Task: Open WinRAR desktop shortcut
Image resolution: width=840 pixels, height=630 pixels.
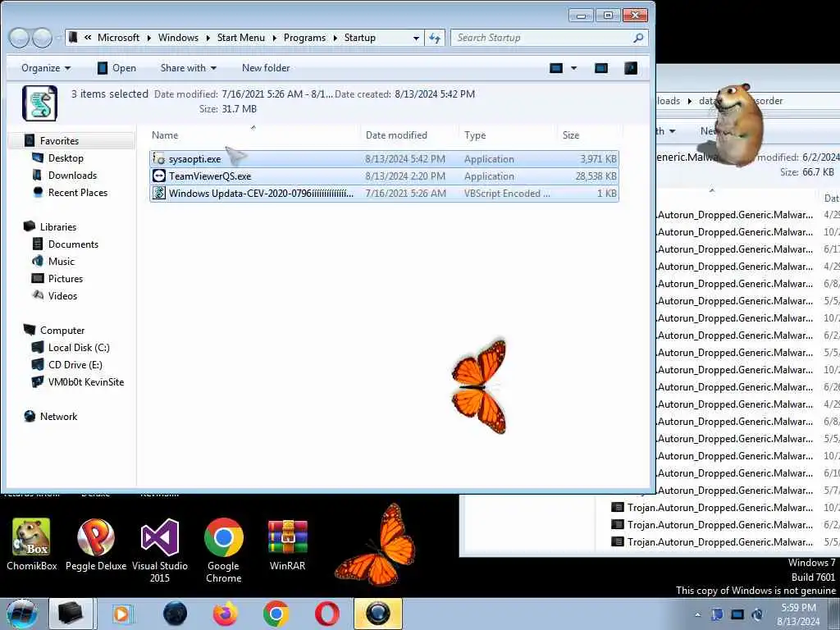Action: coord(288,545)
